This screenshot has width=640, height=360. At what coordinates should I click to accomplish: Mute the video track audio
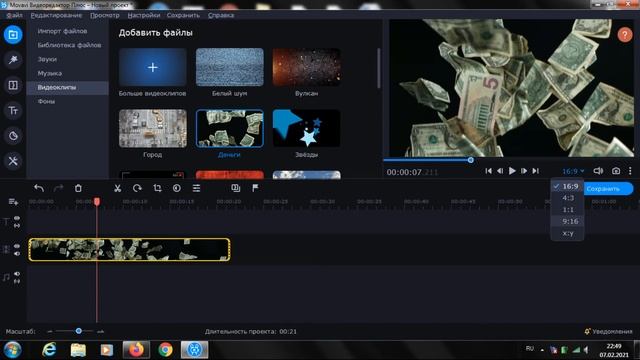click(x=17, y=253)
